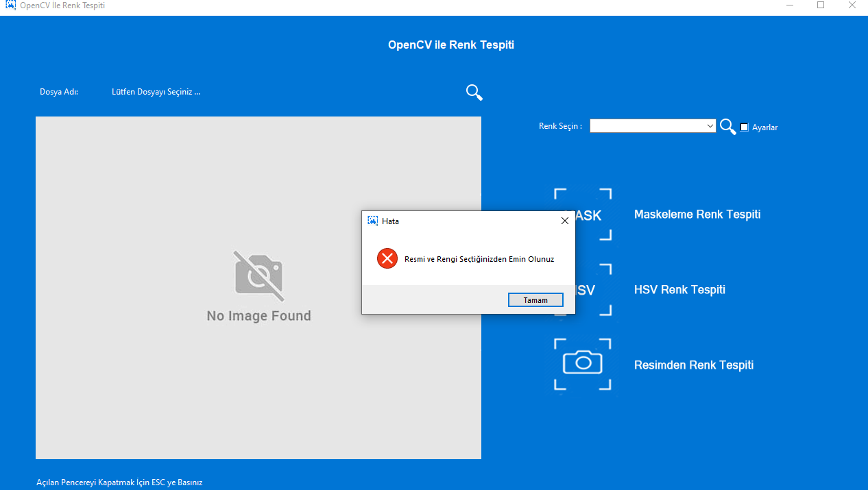Viewport: 868px width, 490px height.
Task: Click the app icon in main title bar
Action: tap(10, 5)
